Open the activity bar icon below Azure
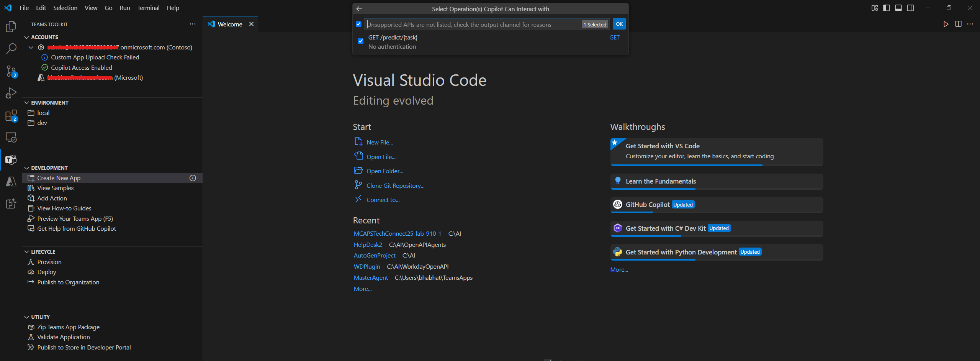The height and width of the screenshot is (361, 980). click(x=11, y=203)
